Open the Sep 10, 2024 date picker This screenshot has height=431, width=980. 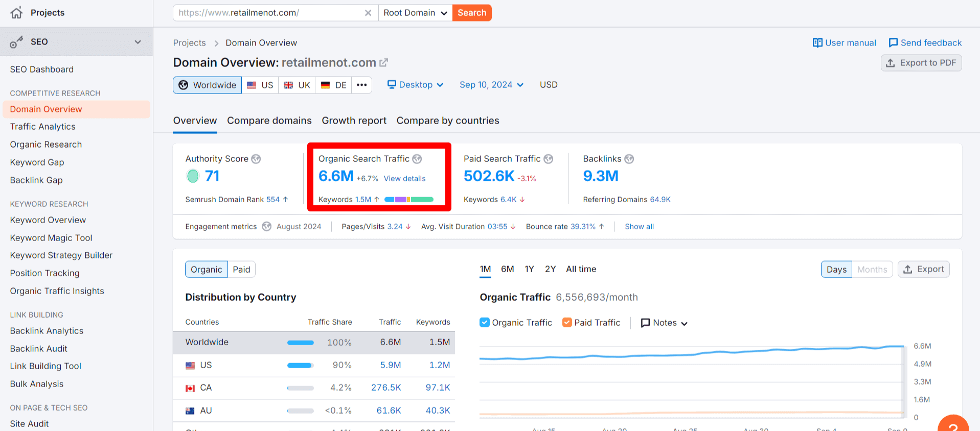tap(491, 85)
